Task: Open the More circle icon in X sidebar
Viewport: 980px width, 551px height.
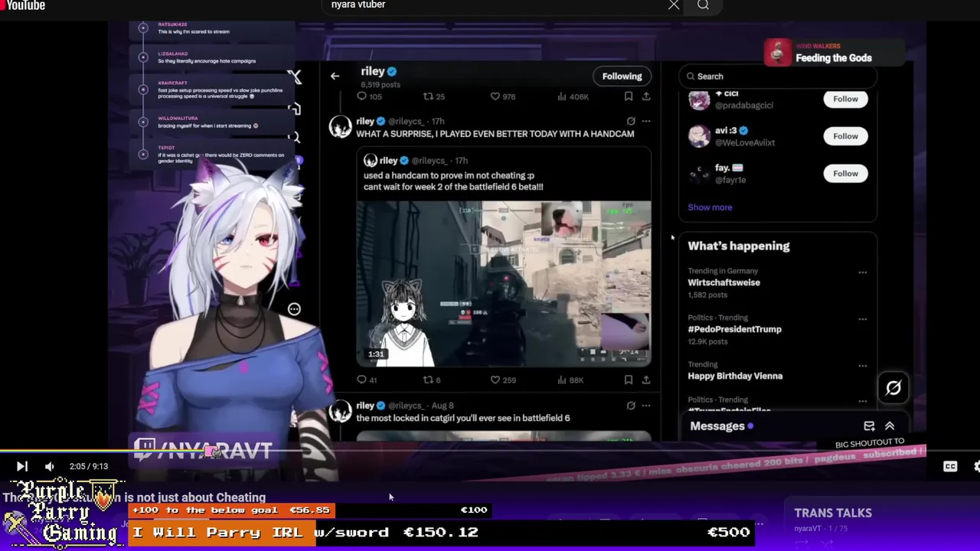Action: (x=294, y=309)
